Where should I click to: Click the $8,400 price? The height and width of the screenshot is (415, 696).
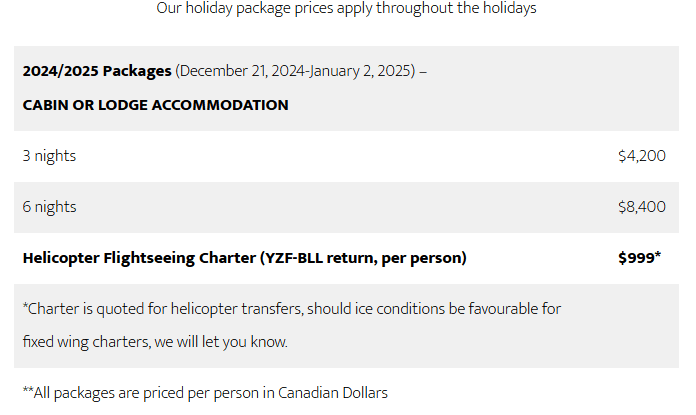pyautogui.click(x=642, y=207)
